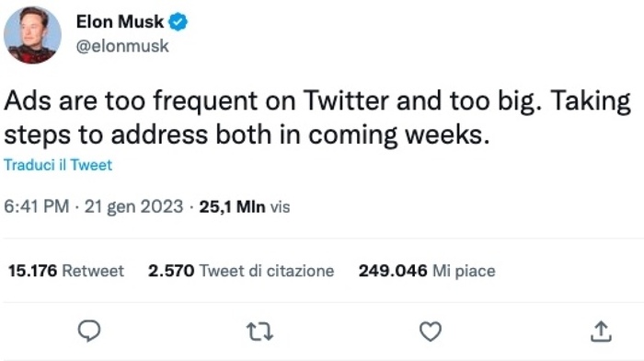Click the blue verified badge
644x361 pixels.
(178, 22)
